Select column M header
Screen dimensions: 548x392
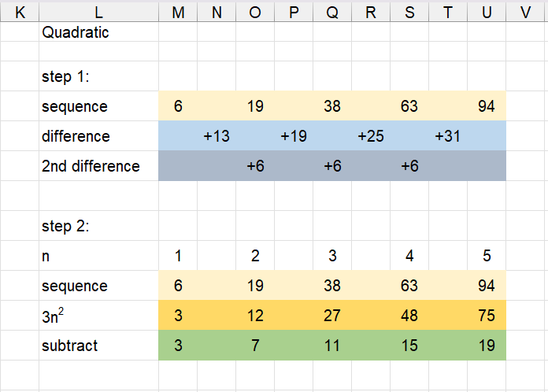(x=178, y=13)
